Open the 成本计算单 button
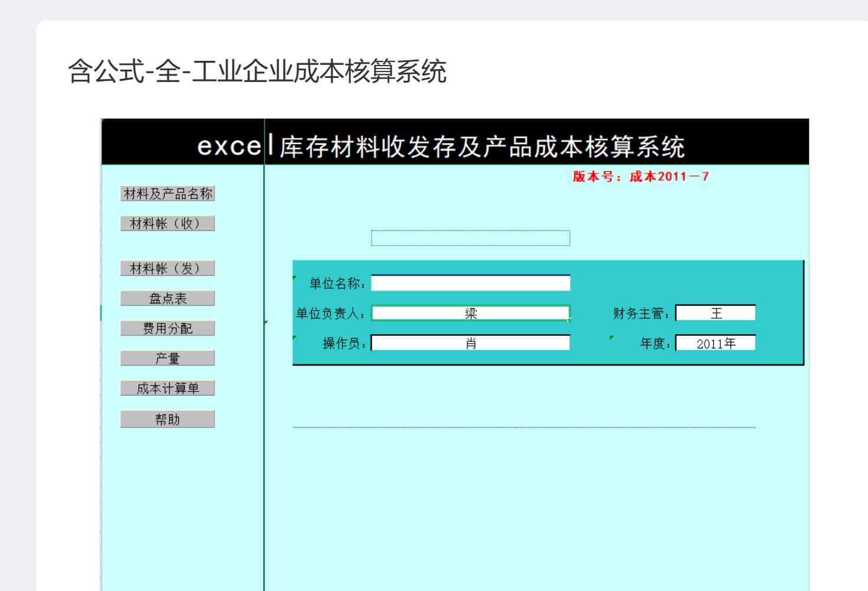868x591 pixels. [x=168, y=388]
